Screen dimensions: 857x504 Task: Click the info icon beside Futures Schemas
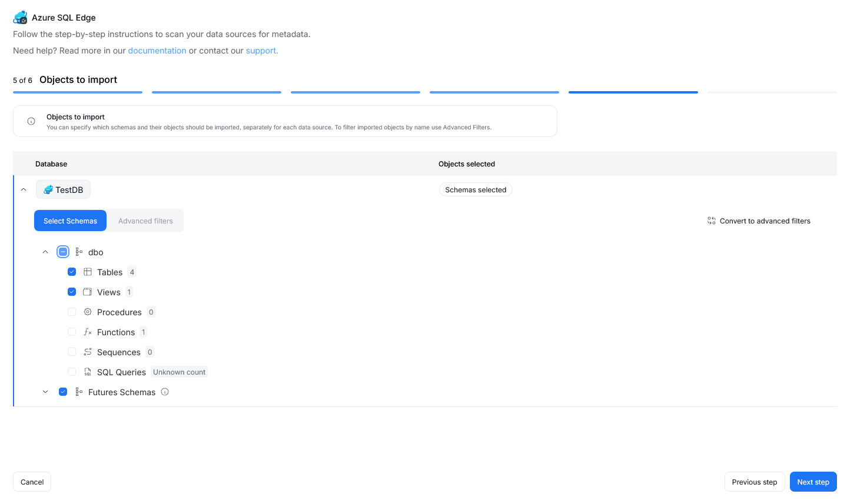pos(165,392)
